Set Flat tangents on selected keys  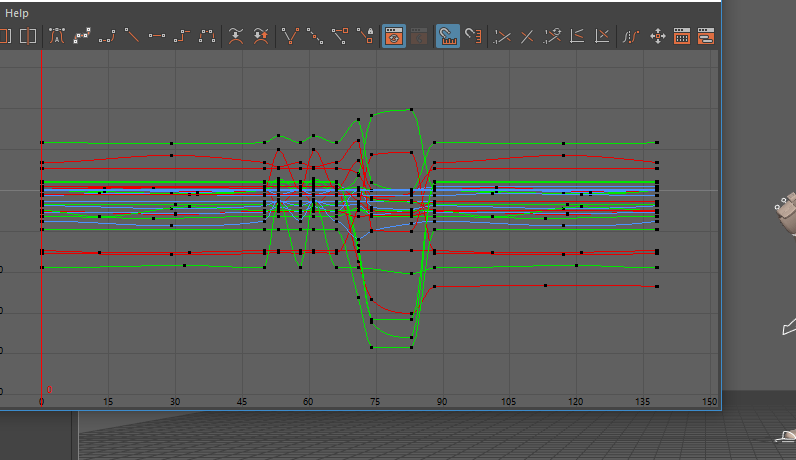coord(156,36)
